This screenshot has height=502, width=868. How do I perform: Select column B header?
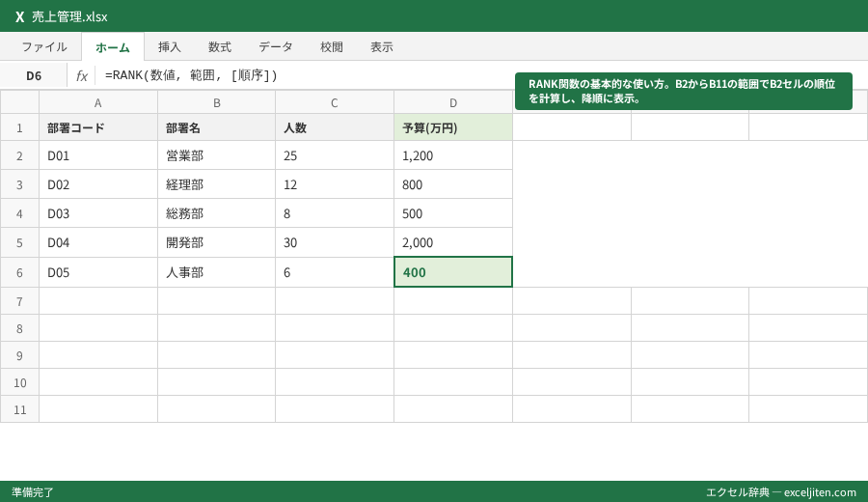216,102
